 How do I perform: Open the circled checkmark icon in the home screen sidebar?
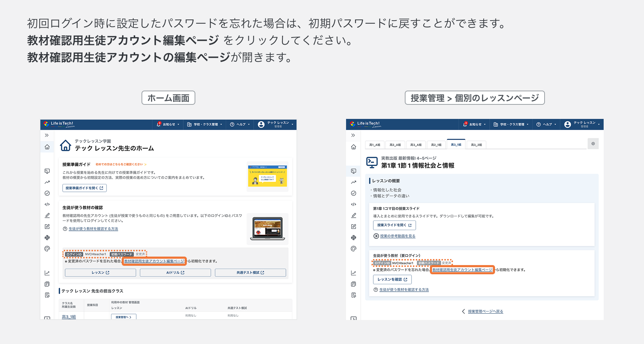[47, 193]
